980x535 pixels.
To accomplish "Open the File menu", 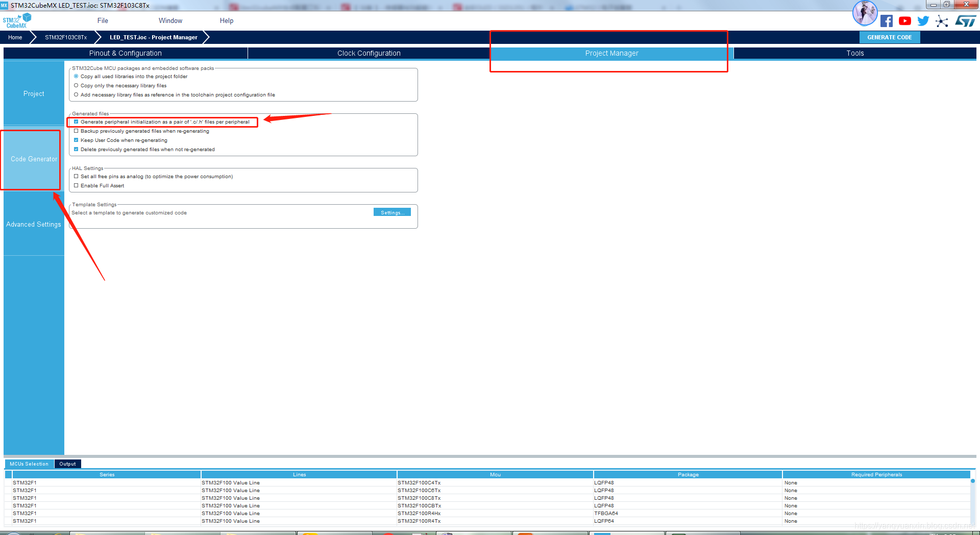I will point(103,21).
